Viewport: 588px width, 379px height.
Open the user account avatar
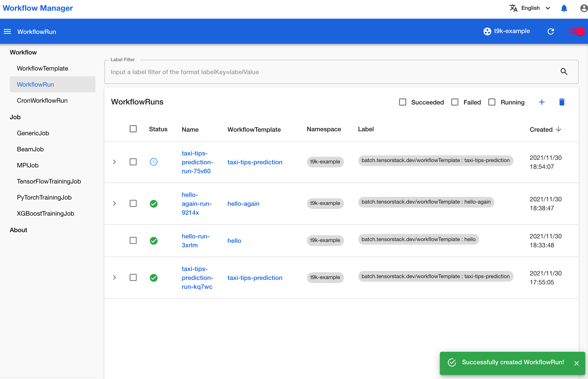click(584, 8)
